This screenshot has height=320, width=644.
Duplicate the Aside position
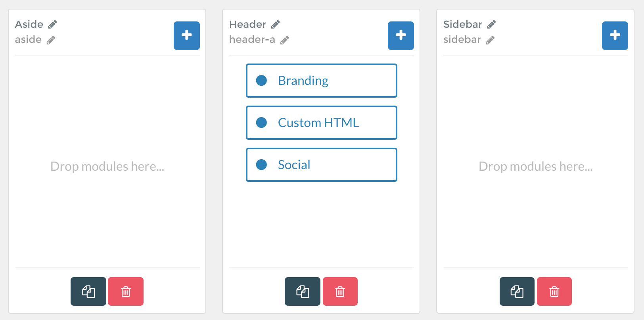(x=88, y=291)
